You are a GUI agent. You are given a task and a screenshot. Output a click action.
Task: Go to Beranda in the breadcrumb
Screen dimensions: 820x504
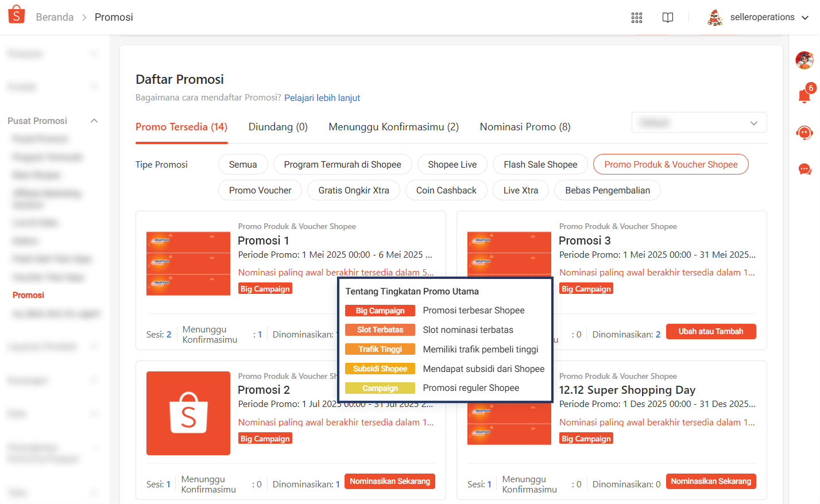[x=55, y=18]
